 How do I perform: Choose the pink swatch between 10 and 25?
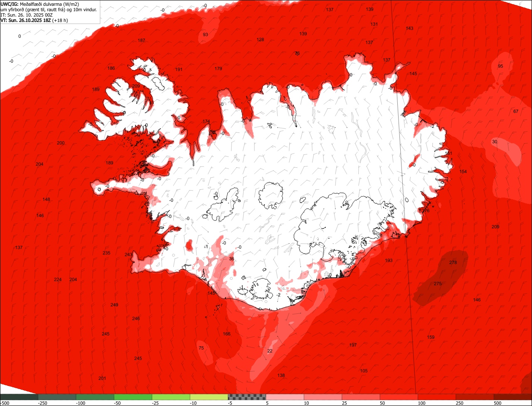[x=323, y=397]
